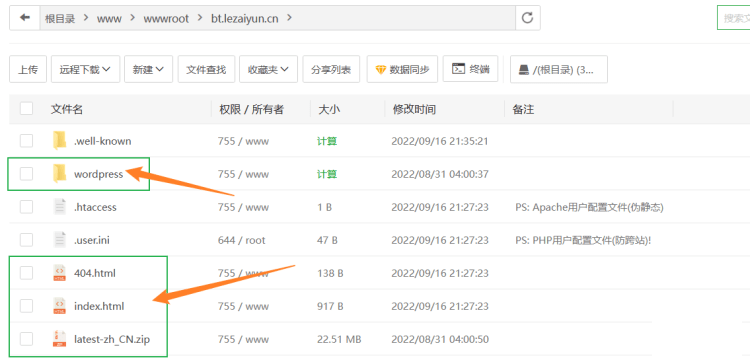Sort by 修改时间 column header
The height and width of the screenshot is (364, 750).
point(414,109)
